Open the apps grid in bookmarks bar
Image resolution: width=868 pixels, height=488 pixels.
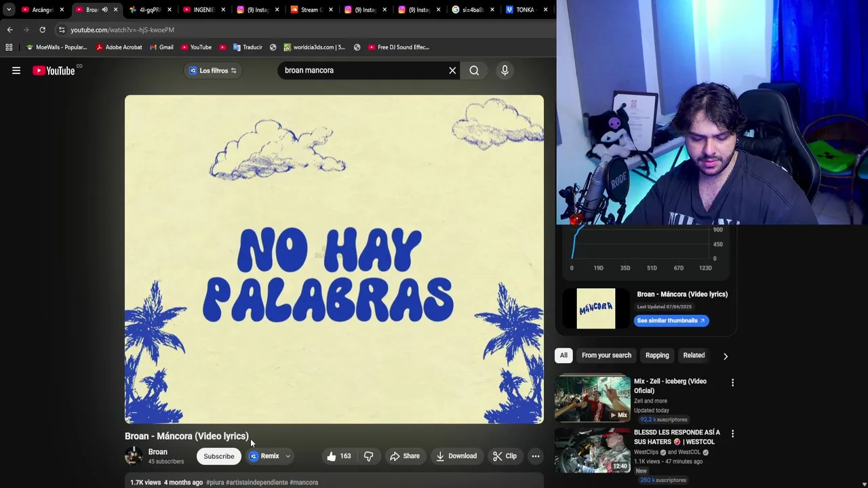[x=9, y=47]
